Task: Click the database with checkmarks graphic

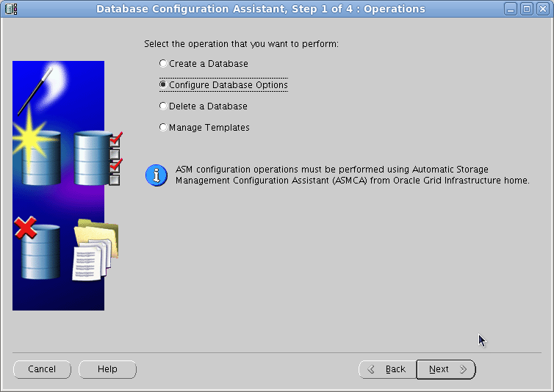Action: coord(98,158)
